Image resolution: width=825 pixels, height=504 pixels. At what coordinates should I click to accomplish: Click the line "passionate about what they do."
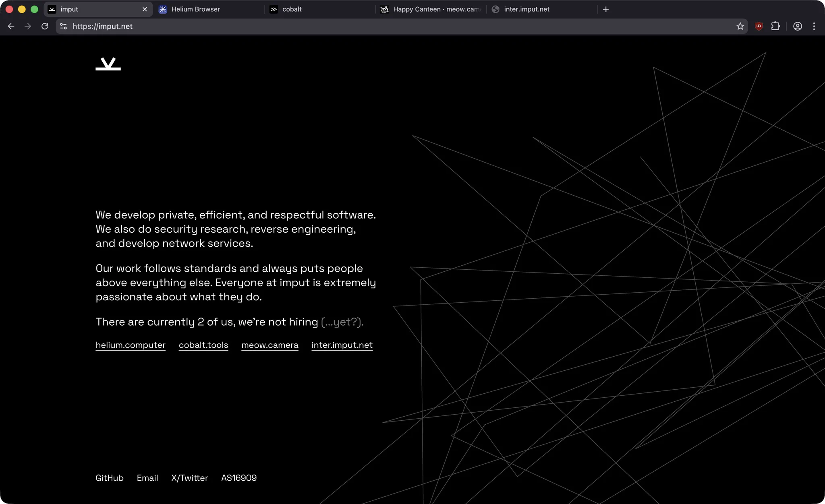click(179, 297)
